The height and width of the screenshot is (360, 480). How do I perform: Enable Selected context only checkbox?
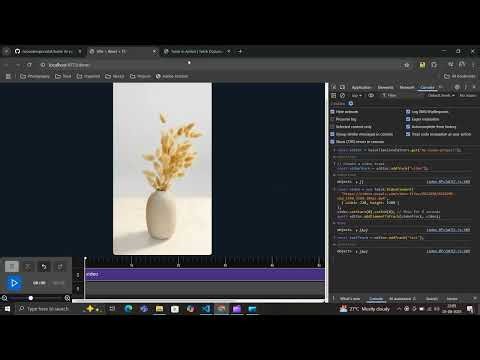pyautogui.click(x=332, y=127)
